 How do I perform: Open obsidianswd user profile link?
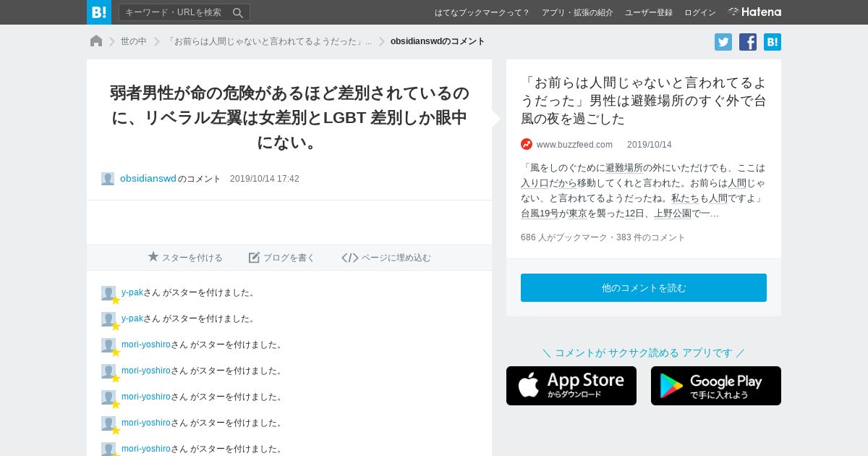coord(148,178)
